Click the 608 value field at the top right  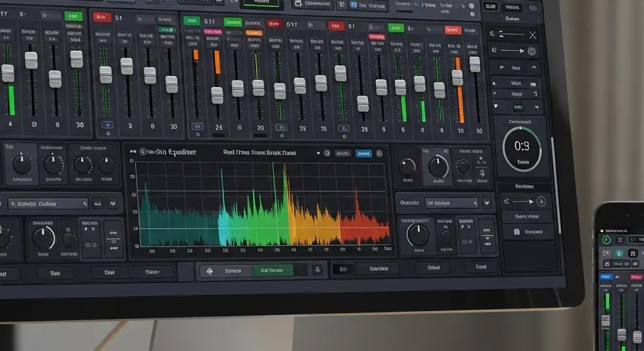[490, 7]
